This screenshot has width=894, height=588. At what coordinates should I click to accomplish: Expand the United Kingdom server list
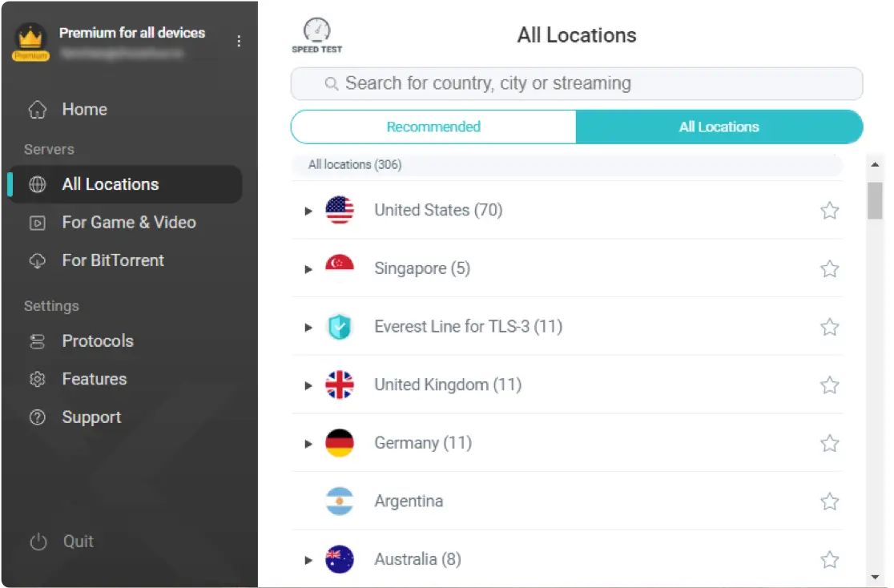point(308,385)
